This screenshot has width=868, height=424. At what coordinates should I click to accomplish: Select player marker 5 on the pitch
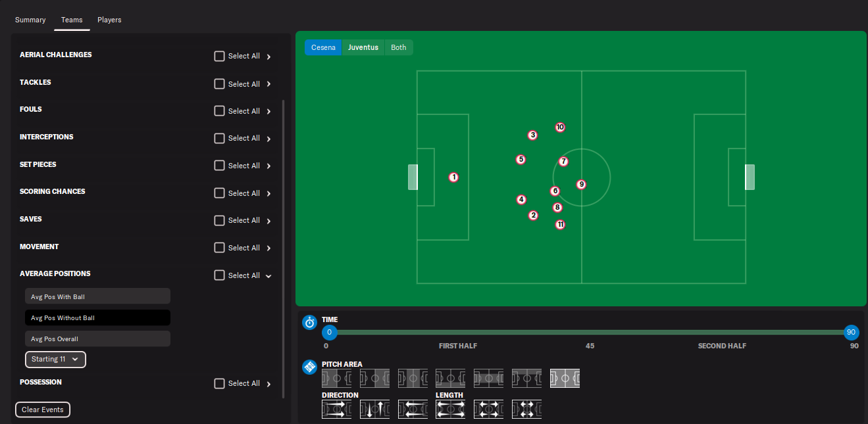point(521,159)
